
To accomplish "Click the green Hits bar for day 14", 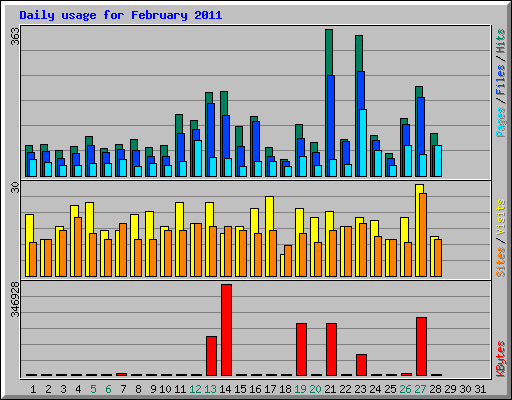I will pos(224,103).
